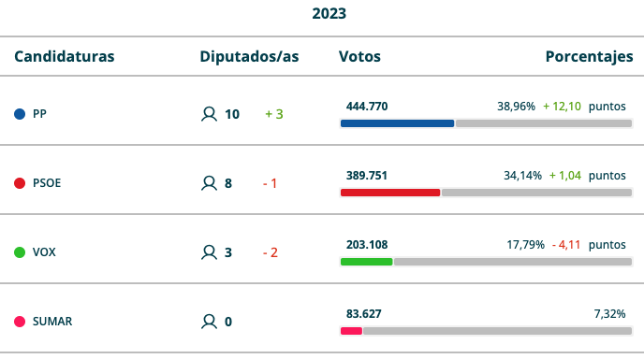The image size is (644, 359).
Task: Click the deputy person icon in the SUMAR row
Action: pyautogui.click(x=209, y=322)
